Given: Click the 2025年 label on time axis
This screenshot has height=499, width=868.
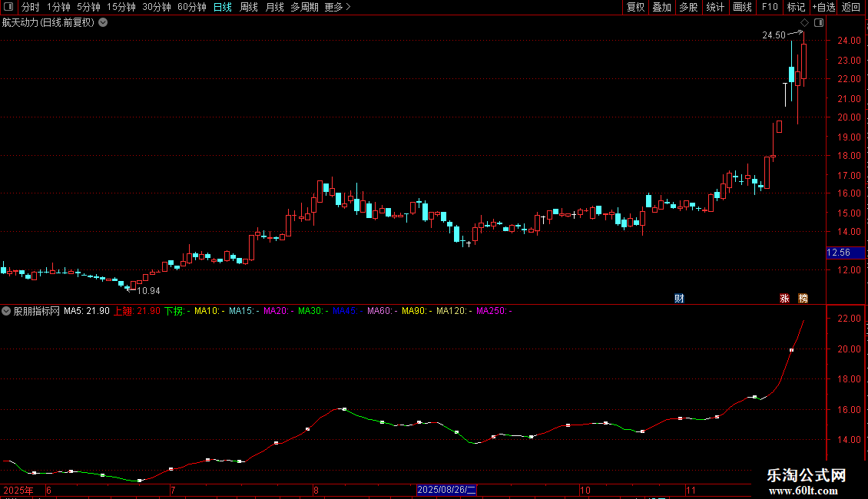Looking at the screenshot, I should click(x=18, y=490).
